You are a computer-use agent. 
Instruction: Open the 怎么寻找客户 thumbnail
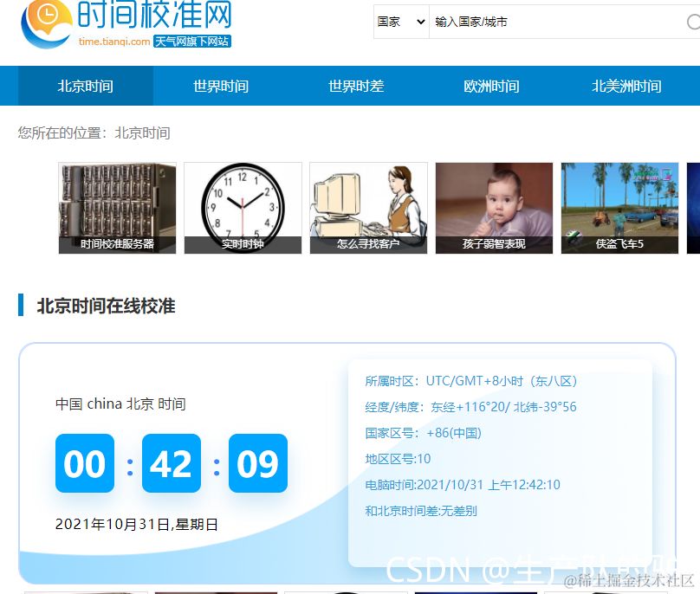[x=367, y=208]
